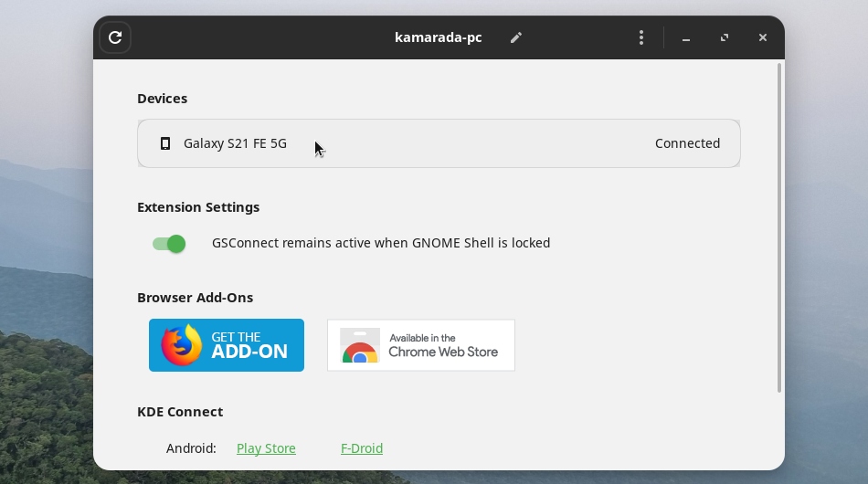
Task: Click the Browser Add-Ons heading
Action: 195,298
